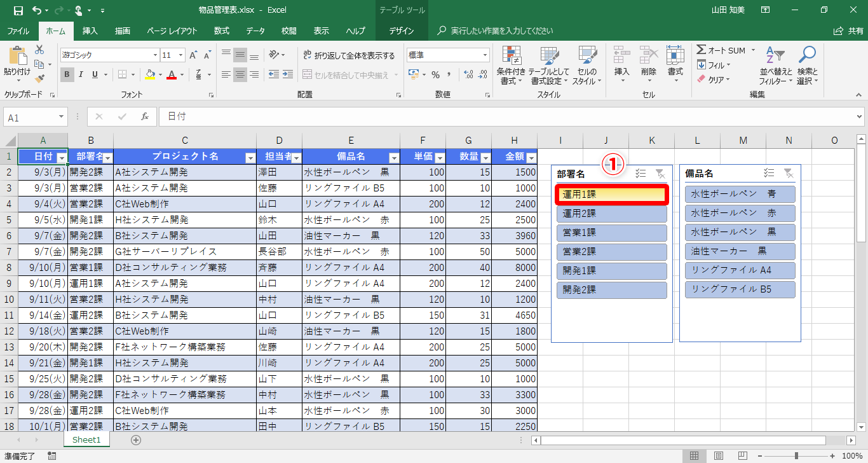Toggle Italic formatting
The width and height of the screenshot is (868, 463).
pos(81,74)
